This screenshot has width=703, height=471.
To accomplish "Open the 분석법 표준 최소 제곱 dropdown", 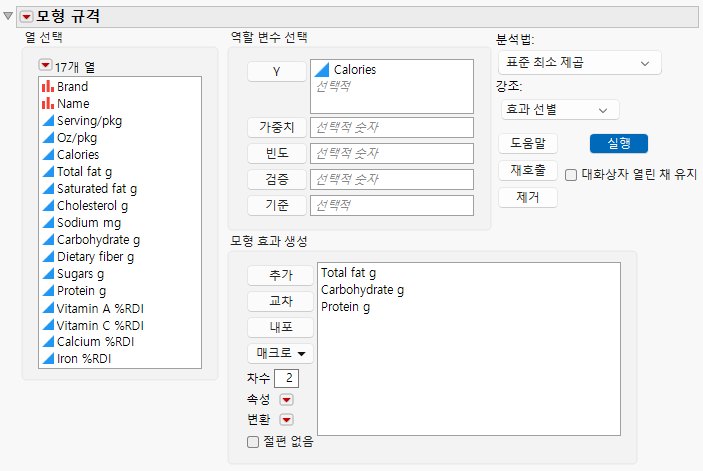I will click(579, 63).
